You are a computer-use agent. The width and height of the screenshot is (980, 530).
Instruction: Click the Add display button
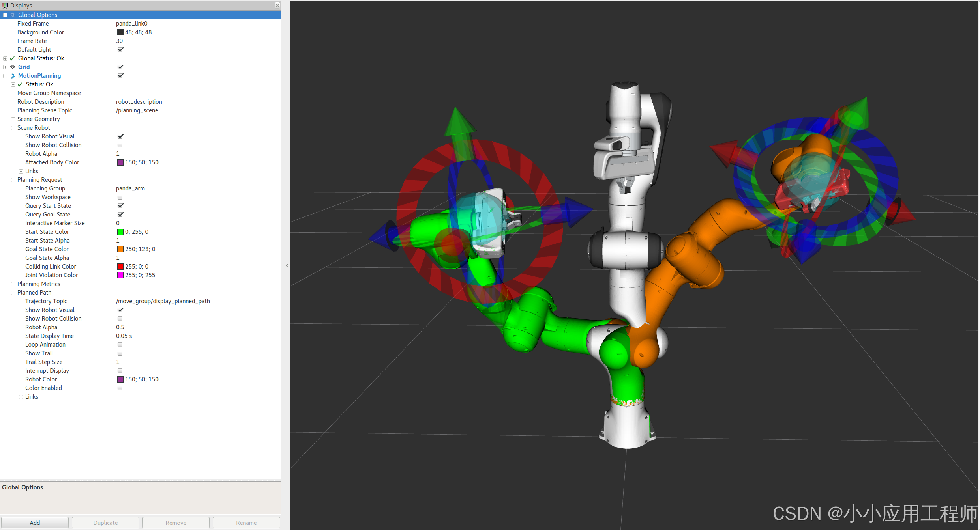(35, 523)
